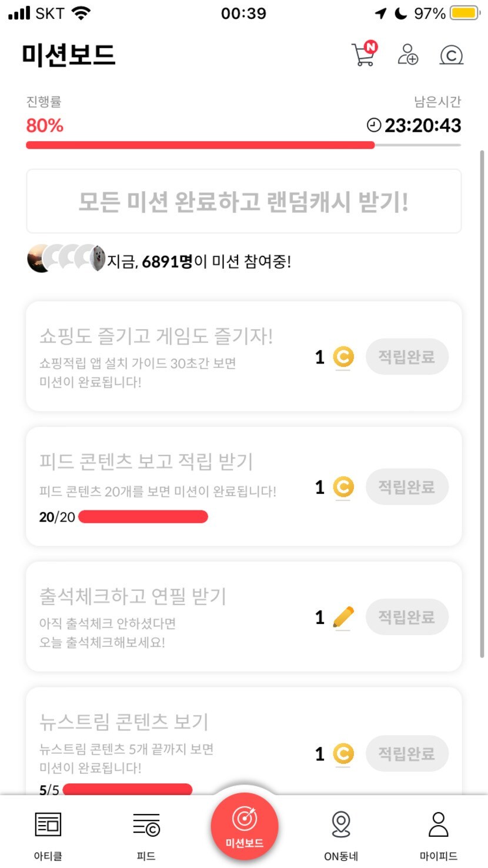Tap the coin icon on feed mission

pyautogui.click(x=343, y=487)
